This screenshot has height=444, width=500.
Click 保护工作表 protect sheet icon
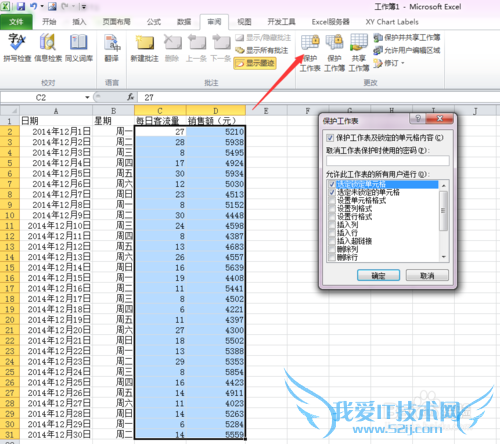(x=310, y=53)
